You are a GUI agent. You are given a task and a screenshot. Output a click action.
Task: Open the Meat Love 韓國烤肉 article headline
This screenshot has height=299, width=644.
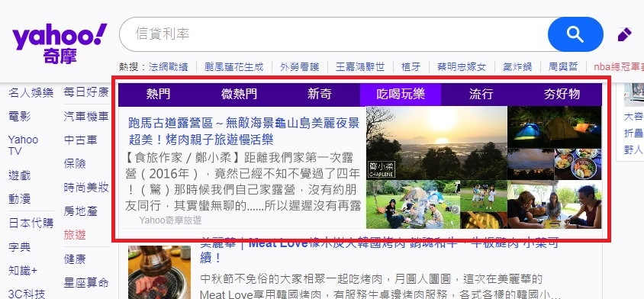(x=379, y=250)
